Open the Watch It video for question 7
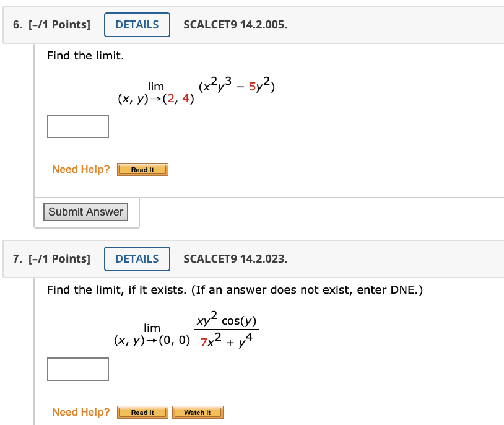 [198, 412]
